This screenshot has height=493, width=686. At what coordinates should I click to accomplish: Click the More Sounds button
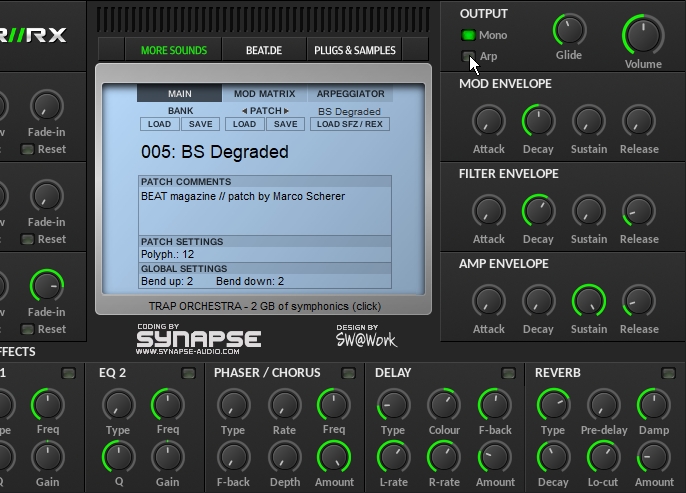tap(174, 50)
